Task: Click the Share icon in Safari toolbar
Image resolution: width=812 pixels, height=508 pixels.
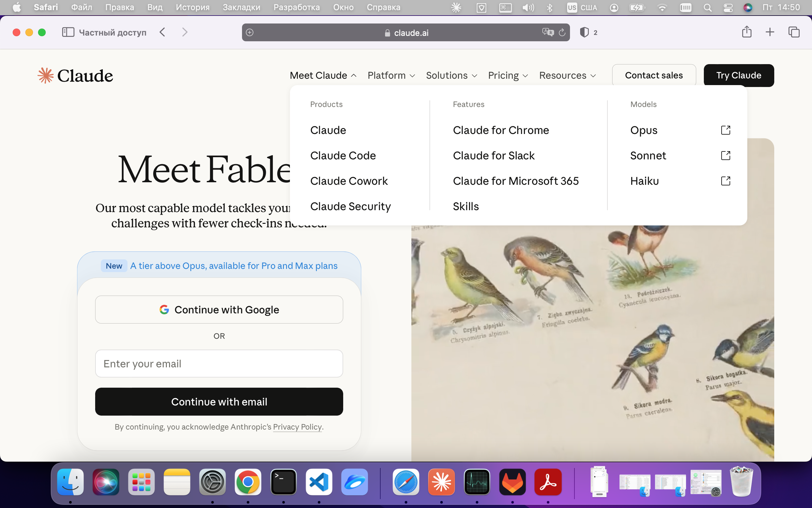Action: coord(747,32)
